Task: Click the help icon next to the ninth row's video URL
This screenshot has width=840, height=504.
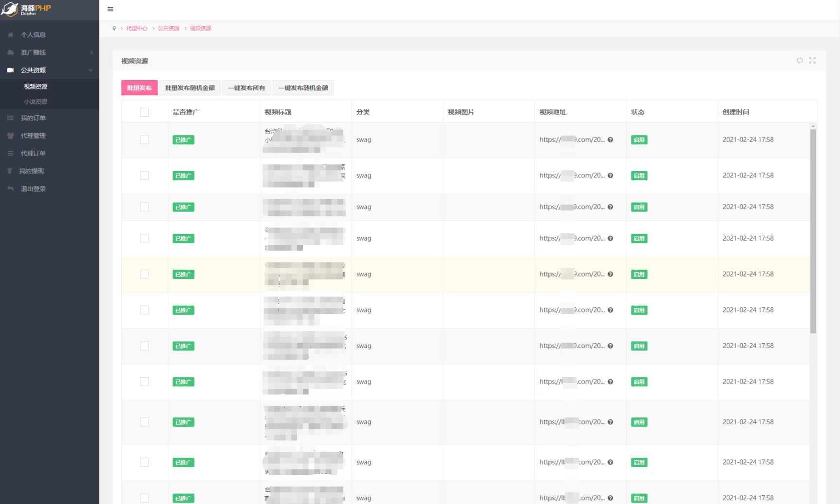Action: [611, 422]
